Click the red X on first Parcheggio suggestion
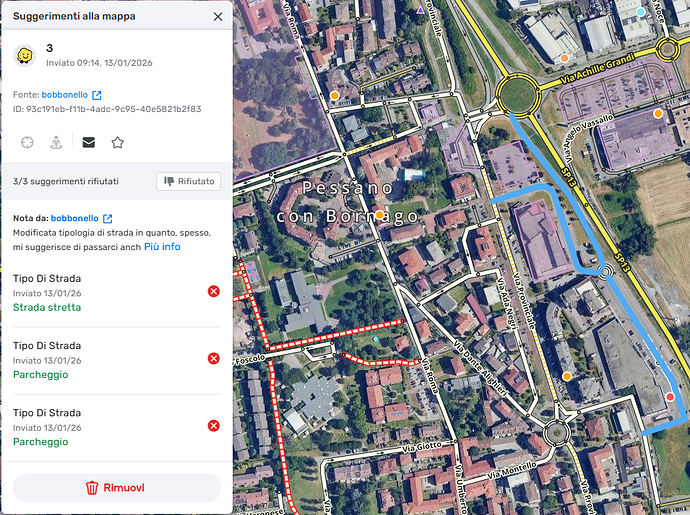Viewport: 690px width, 515px height. (213, 359)
